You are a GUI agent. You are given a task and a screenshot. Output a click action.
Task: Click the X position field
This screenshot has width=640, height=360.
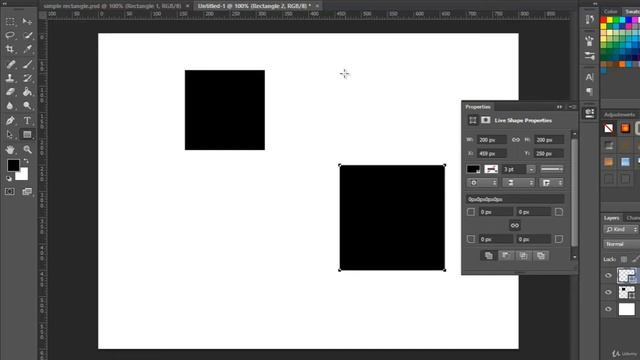[x=492, y=153]
